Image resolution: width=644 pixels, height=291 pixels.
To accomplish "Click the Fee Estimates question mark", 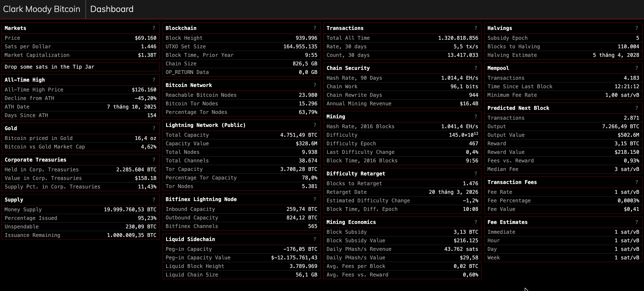I will (637, 222).
